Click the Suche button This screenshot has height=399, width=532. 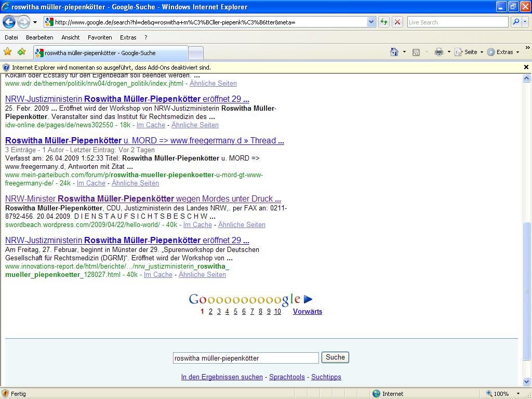pyautogui.click(x=335, y=357)
